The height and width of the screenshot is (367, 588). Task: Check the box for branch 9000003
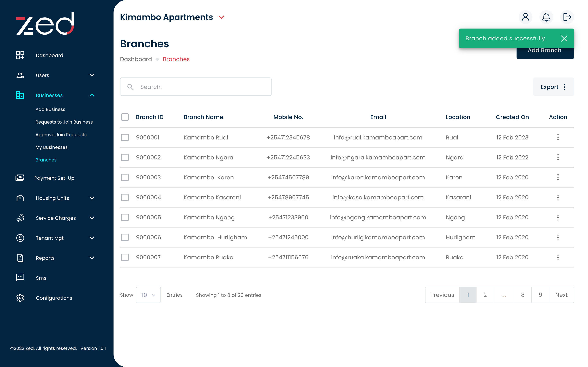point(125,177)
